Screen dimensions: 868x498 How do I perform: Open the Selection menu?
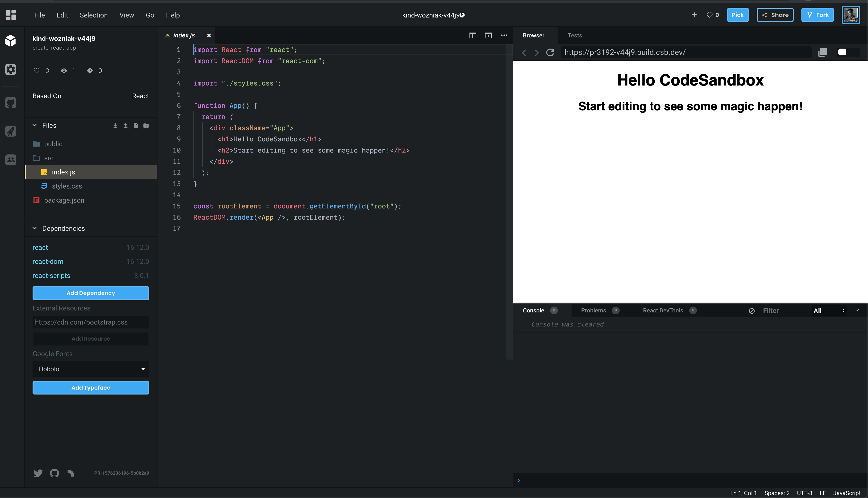(x=93, y=15)
